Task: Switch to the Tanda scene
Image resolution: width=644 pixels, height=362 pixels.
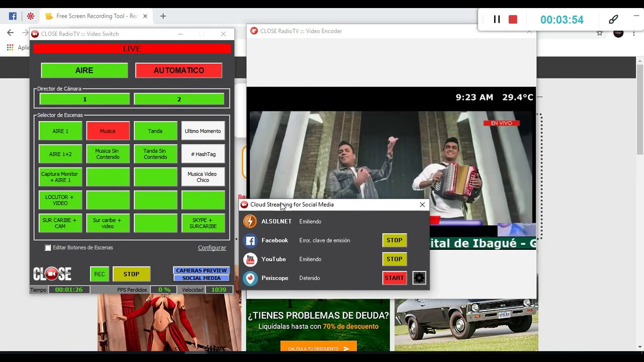Action: [155, 131]
